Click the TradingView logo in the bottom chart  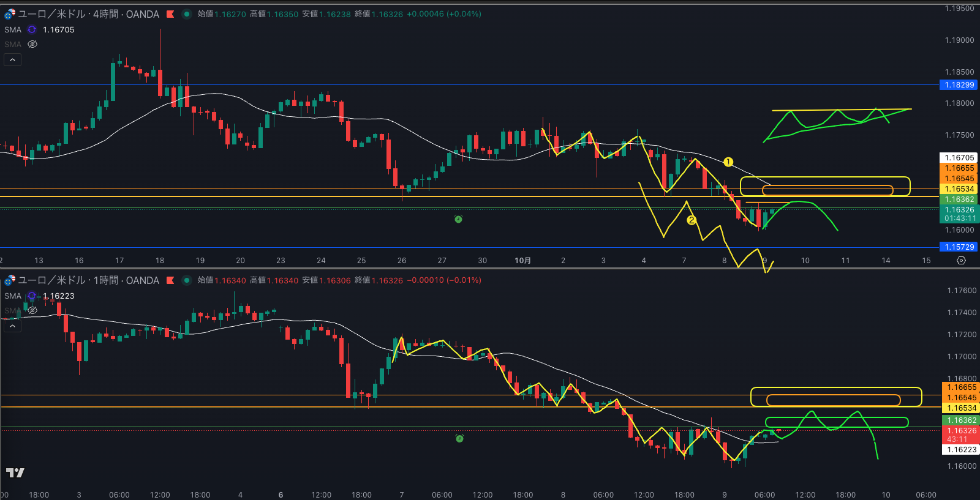coord(15,472)
